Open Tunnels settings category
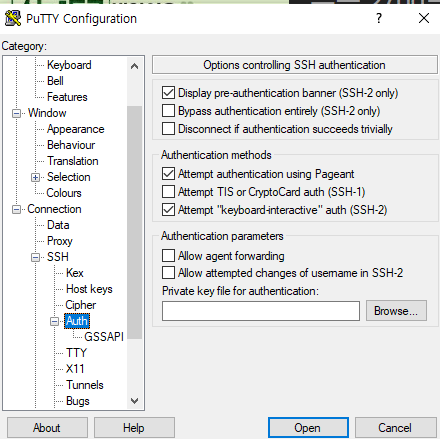Image resolution: width=440 pixels, height=439 pixels. [85, 385]
